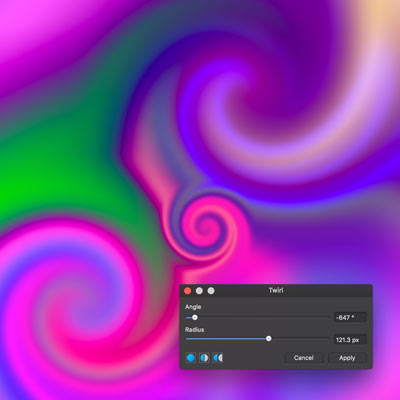
Task: Close the Twirl dialog with red button
Action: [x=188, y=291]
